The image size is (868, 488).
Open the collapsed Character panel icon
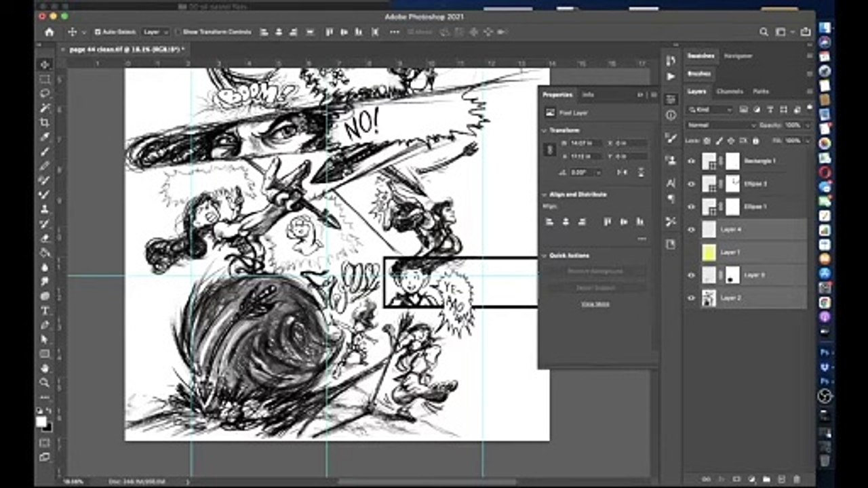pyautogui.click(x=671, y=183)
